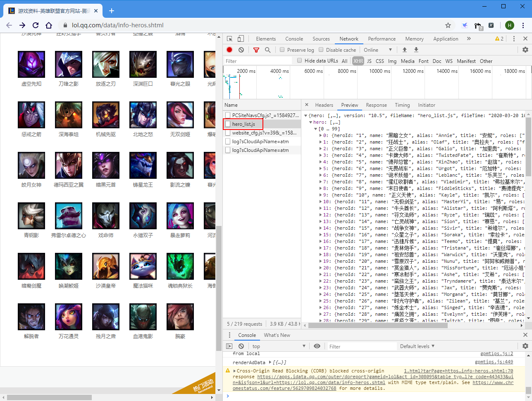
Task: Open DevTools customize three-dot menu
Action: (x=514, y=38)
